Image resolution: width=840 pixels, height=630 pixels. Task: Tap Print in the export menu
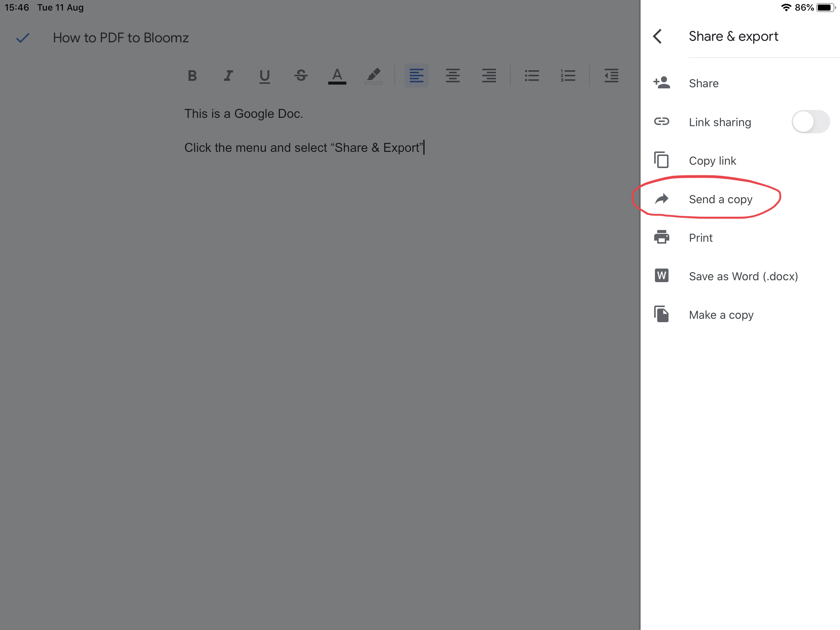pos(700,238)
